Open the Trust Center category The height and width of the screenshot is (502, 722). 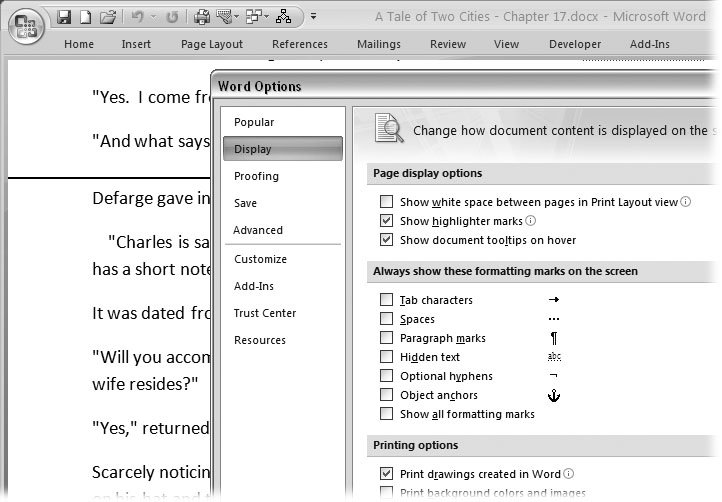tap(264, 313)
